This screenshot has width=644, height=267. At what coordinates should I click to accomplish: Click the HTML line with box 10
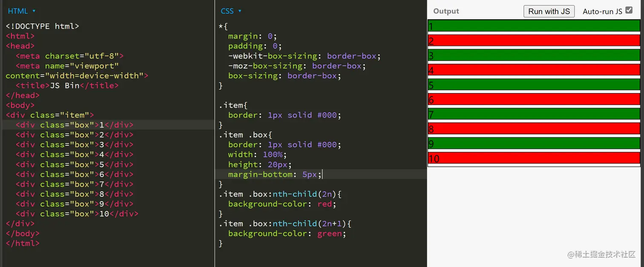[x=77, y=214]
